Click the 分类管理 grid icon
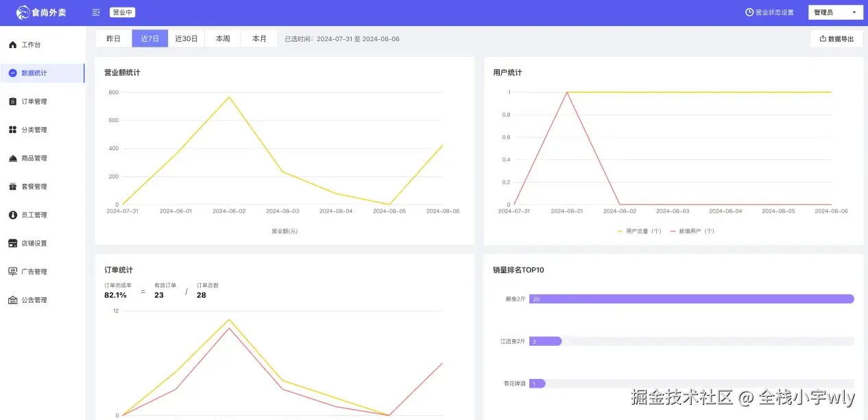Viewport: 868px width, 420px height. point(12,130)
